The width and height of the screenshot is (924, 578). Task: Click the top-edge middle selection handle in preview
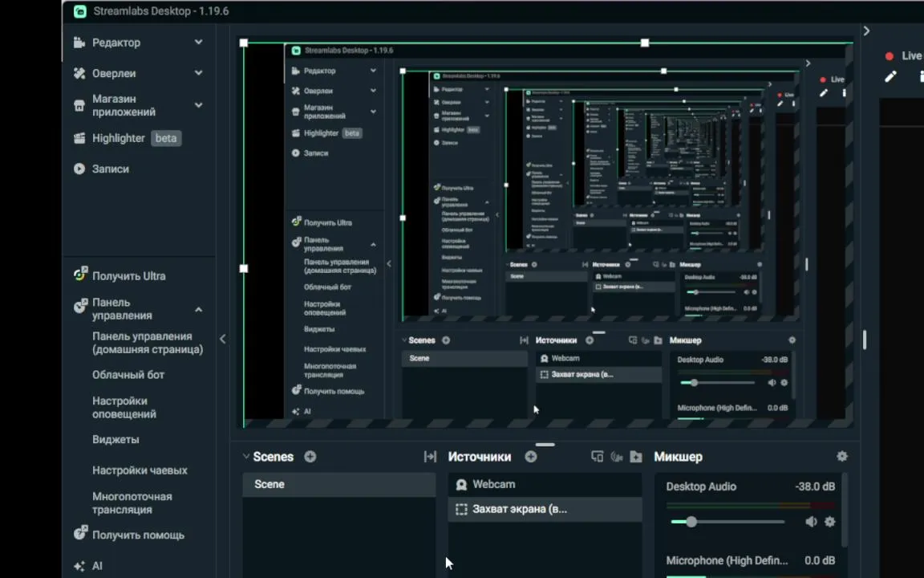pos(645,43)
